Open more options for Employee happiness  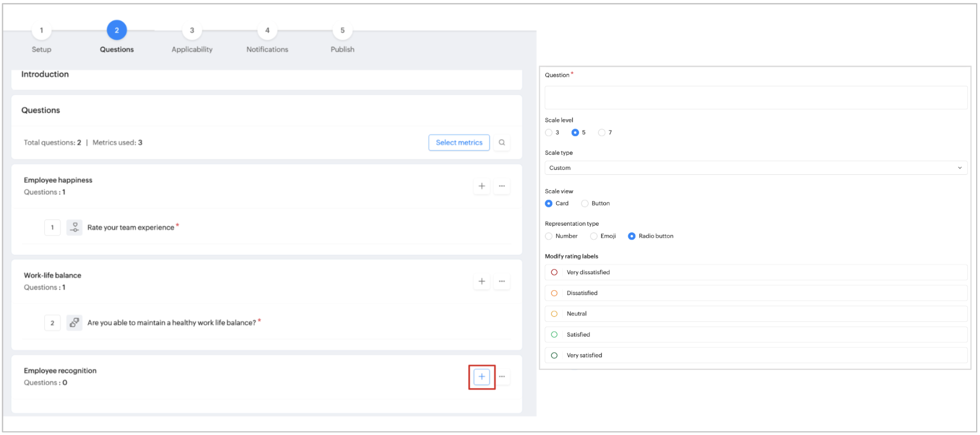tap(501, 186)
